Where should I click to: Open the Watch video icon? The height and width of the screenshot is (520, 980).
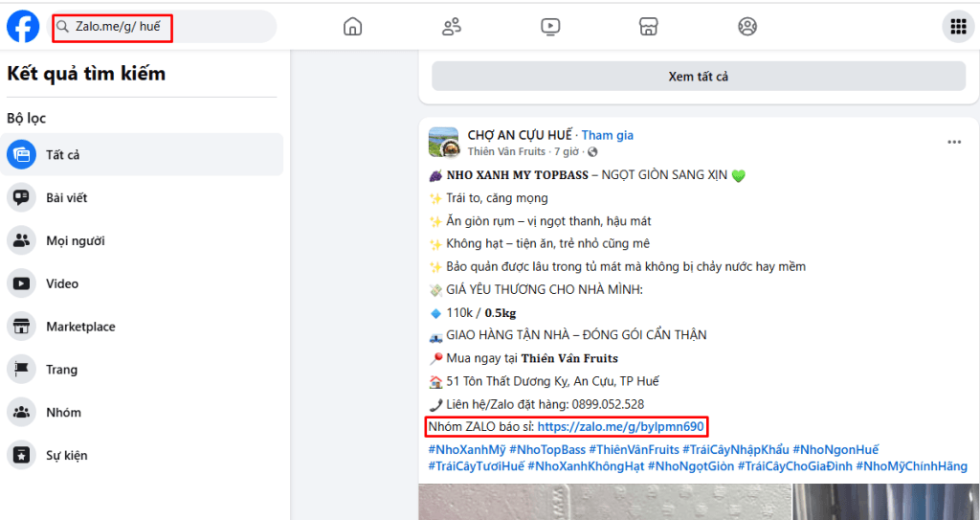pyautogui.click(x=550, y=27)
